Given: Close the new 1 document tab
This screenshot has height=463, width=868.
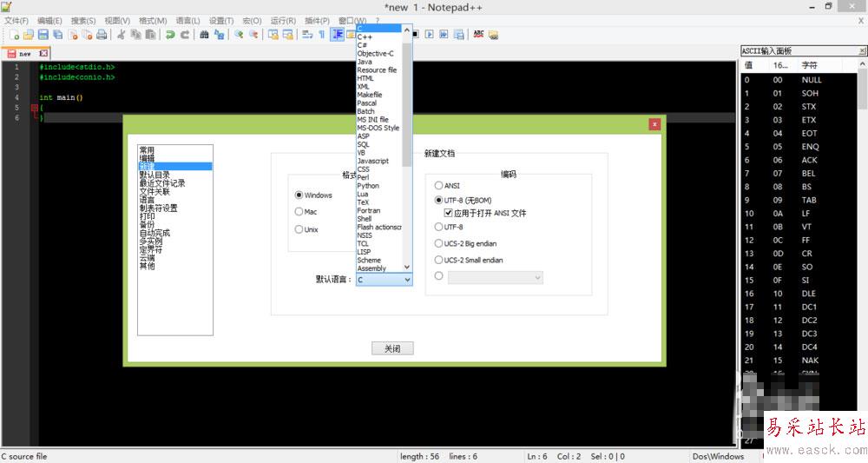Looking at the screenshot, I should 43,53.
